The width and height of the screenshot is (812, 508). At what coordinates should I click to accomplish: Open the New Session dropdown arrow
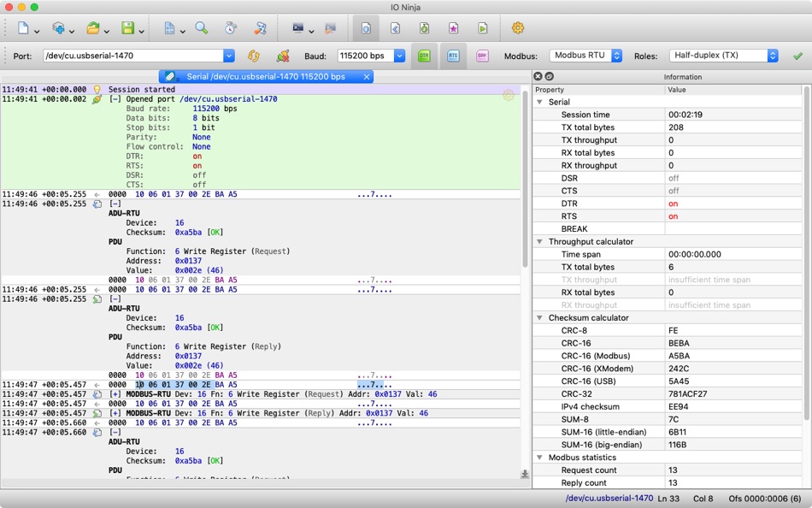pos(37,31)
